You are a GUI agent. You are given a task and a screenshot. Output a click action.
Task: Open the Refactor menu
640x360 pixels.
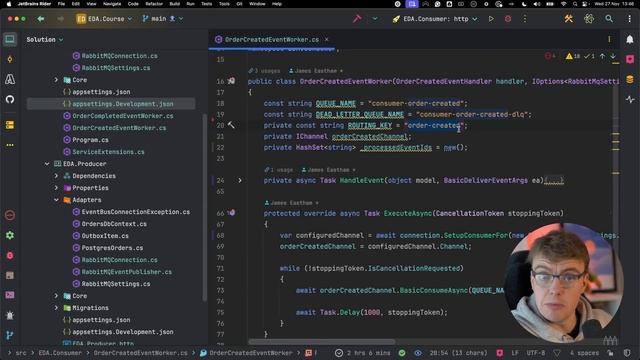tap(154, 4)
